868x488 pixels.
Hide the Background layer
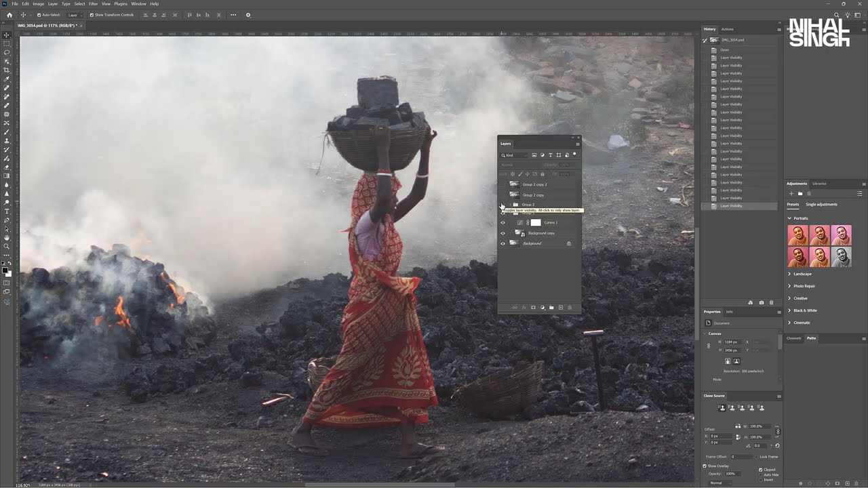point(502,243)
